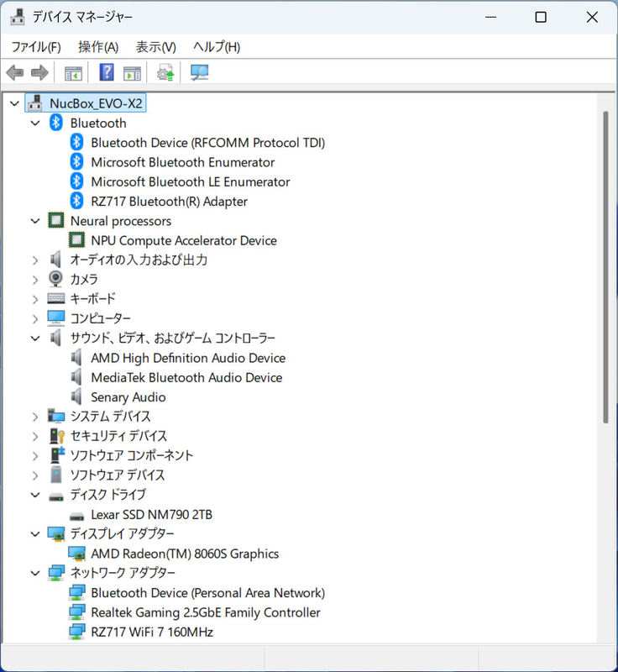618x672 pixels.
Task: Select AMD High Definition Audio Device
Action: tap(188, 358)
